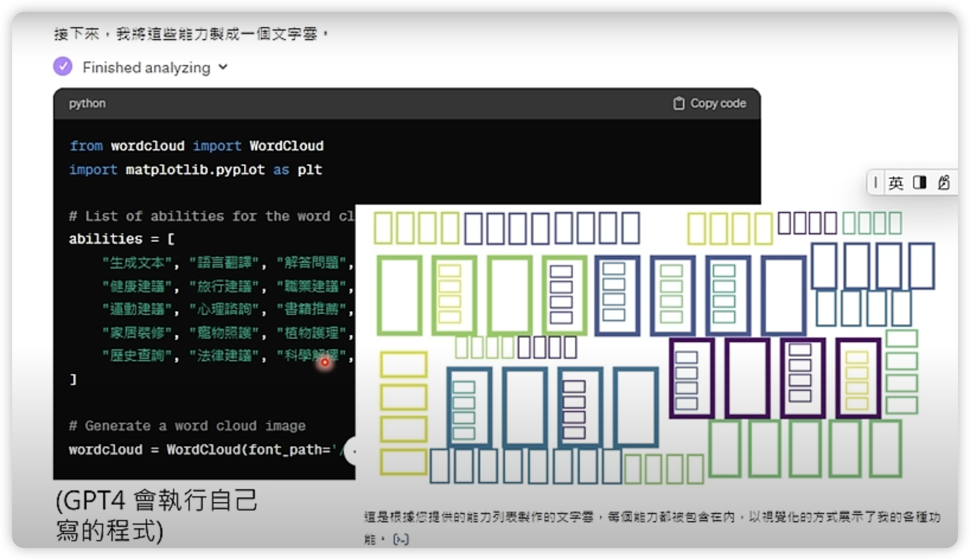Click the python language label in code header

click(x=87, y=103)
